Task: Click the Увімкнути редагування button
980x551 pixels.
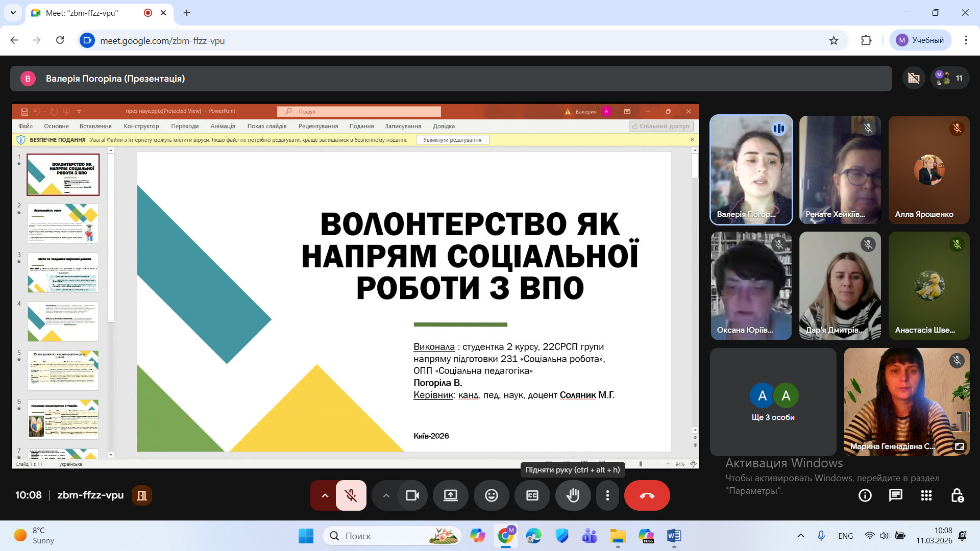Action: (452, 139)
